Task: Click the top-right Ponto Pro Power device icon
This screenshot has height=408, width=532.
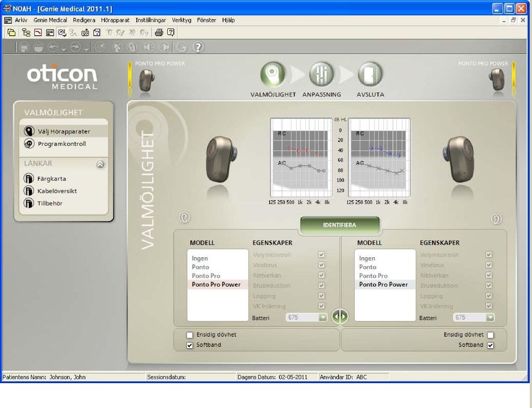Action: (x=497, y=79)
